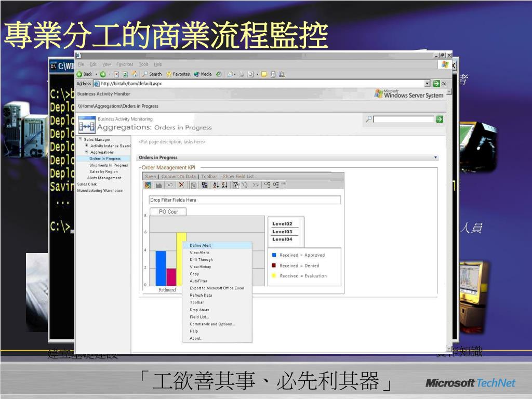The width and height of the screenshot is (532, 399).
Task: Click the By Row/Column swap icon
Action: (x=205, y=185)
